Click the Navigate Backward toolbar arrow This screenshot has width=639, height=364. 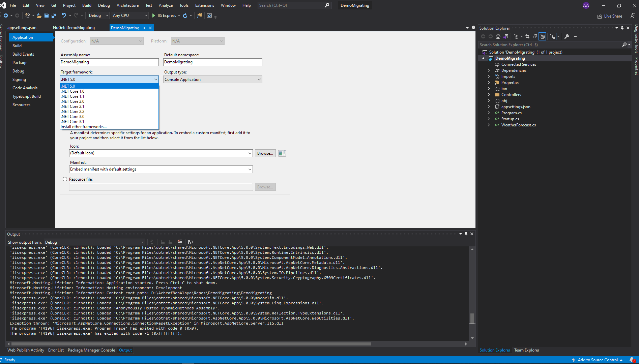(x=6, y=16)
